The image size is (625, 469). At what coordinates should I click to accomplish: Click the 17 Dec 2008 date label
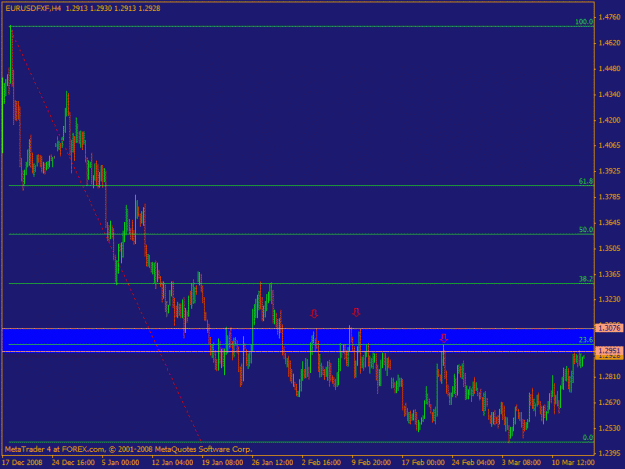(x=22, y=462)
